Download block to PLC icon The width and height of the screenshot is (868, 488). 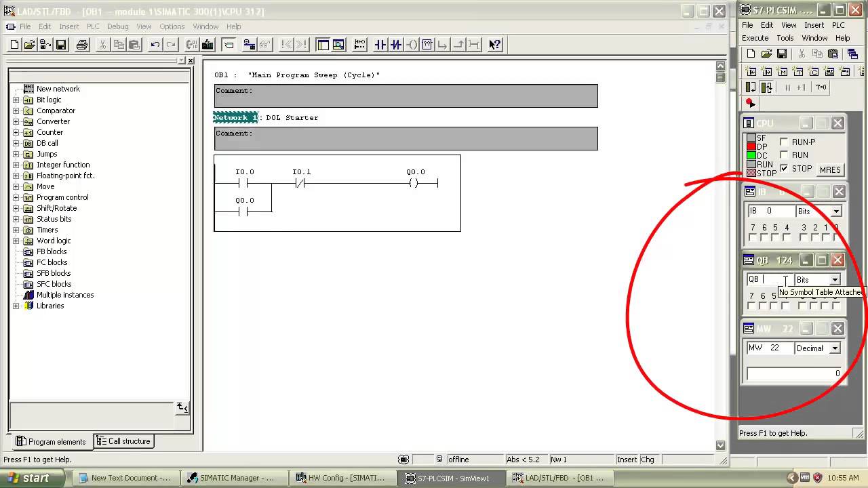point(208,45)
